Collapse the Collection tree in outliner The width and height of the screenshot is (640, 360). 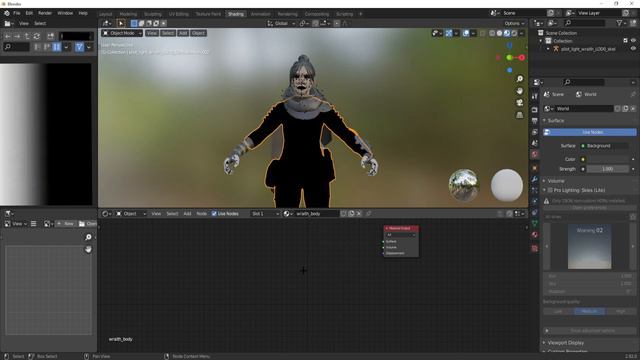(541, 41)
